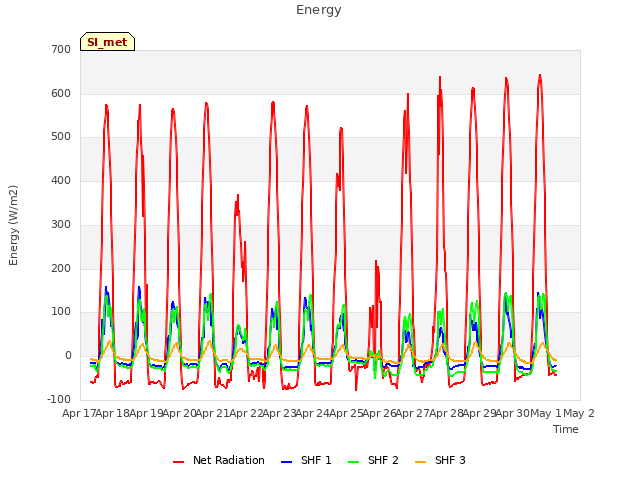Click the orange SHF 3 legend swatch
Image resolution: width=640 pixels, height=480 pixels.
420,462
